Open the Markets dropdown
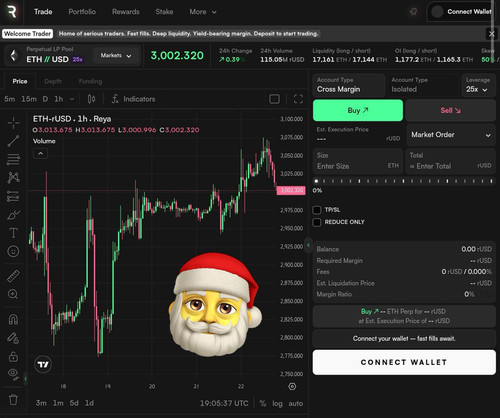This screenshot has height=418, width=500. coord(115,56)
